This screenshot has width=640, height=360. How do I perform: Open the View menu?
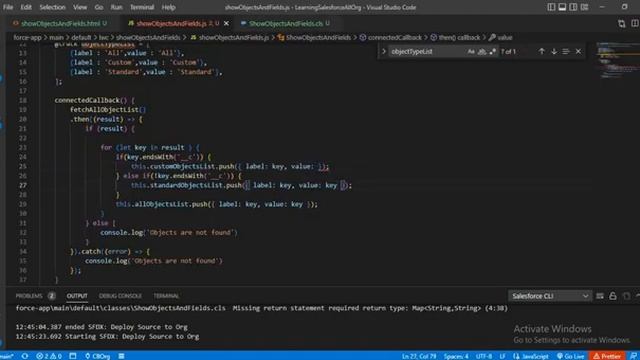(x=80, y=7)
